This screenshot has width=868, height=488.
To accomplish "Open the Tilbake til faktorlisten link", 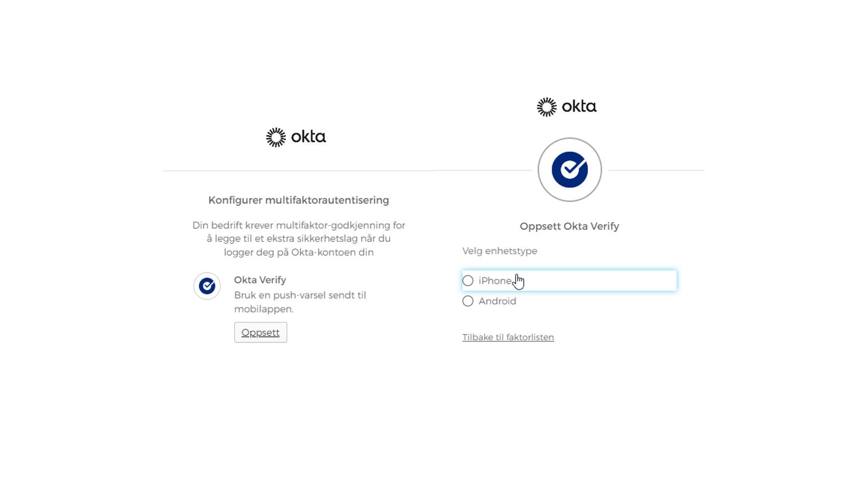I will [x=508, y=337].
